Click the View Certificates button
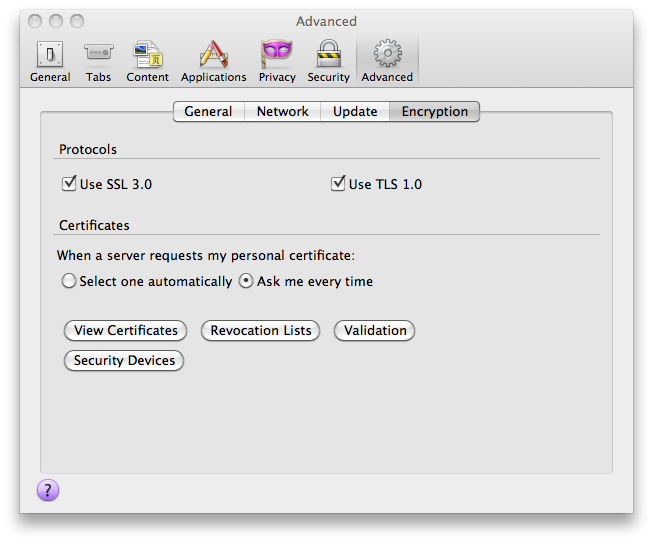Image resolution: width=653 pixels, height=543 pixels. coord(126,330)
